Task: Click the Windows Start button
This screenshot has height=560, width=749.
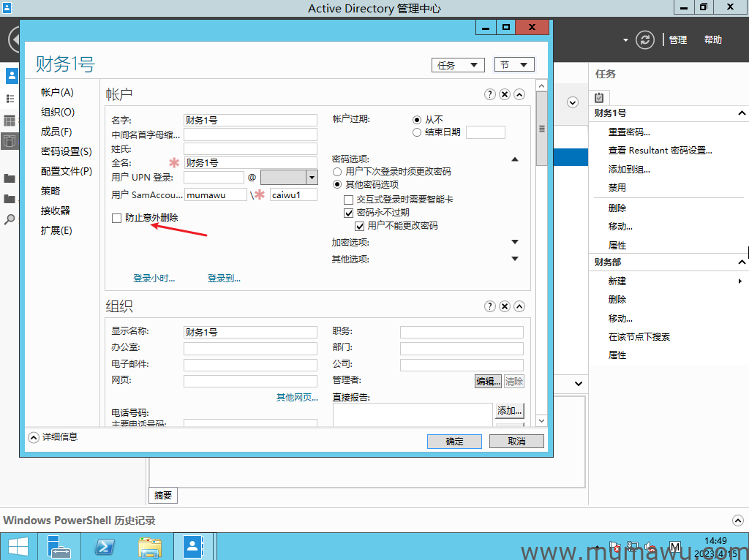Action: (18, 547)
